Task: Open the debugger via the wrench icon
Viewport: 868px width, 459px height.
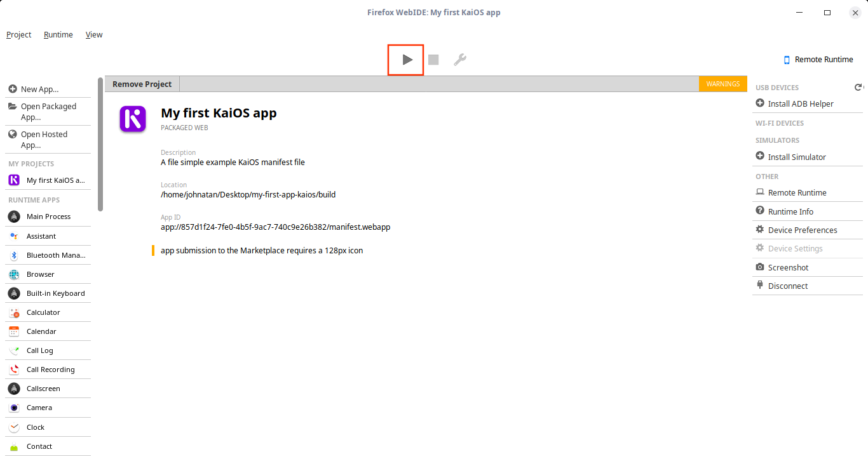Action: [x=459, y=60]
